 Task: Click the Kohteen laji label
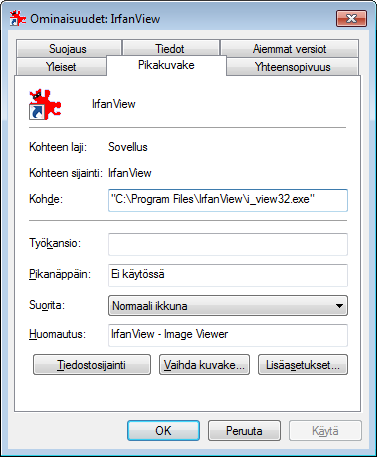point(58,147)
